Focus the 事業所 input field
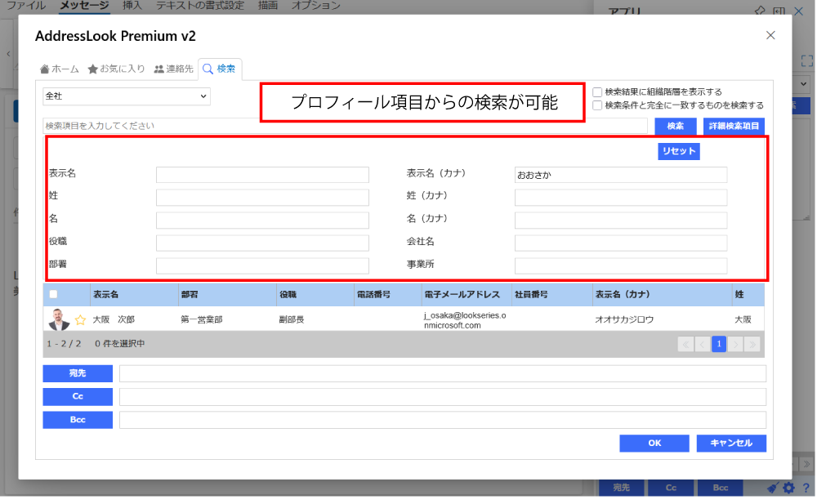The width and height of the screenshot is (817, 504). pos(621,266)
